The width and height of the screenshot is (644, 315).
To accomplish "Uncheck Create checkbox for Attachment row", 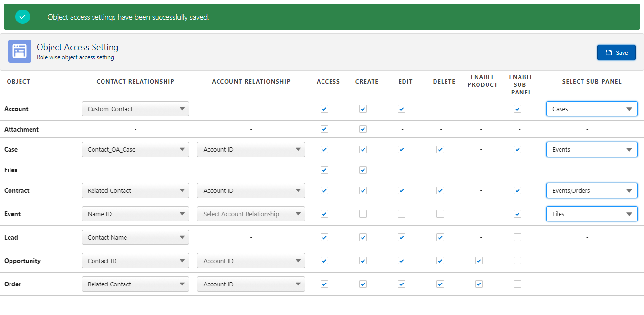I will 363,129.
